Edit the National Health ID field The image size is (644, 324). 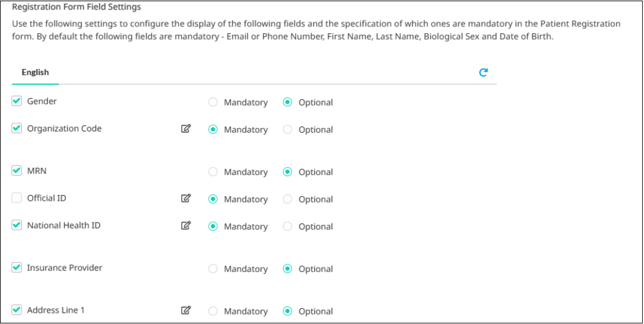(186, 225)
